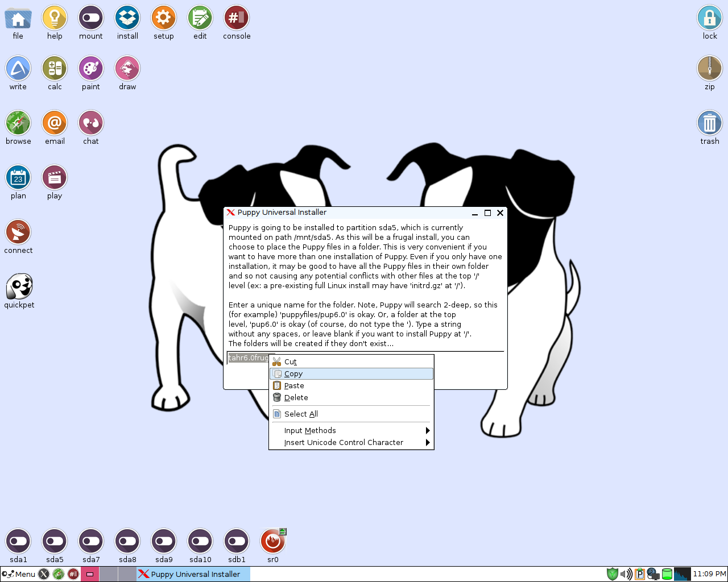Choose Cut from the context menu
The image size is (728, 582).
pyautogui.click(x=351, y=361)
